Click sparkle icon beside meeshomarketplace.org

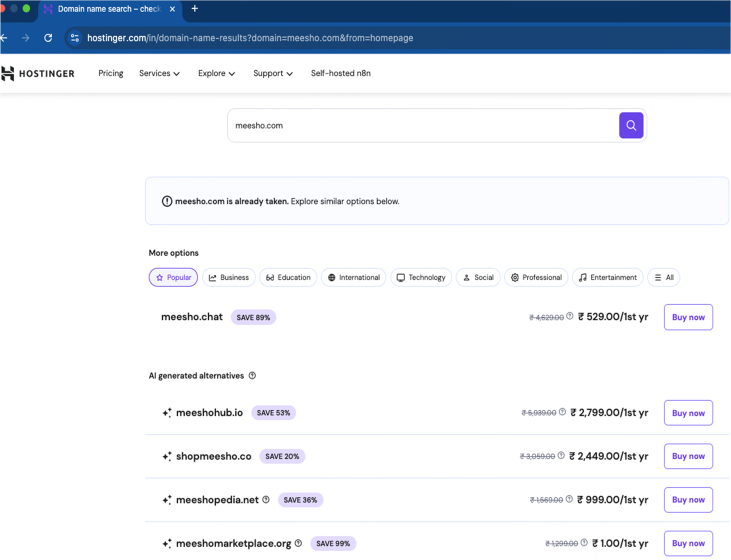click(x=167, y=543)
